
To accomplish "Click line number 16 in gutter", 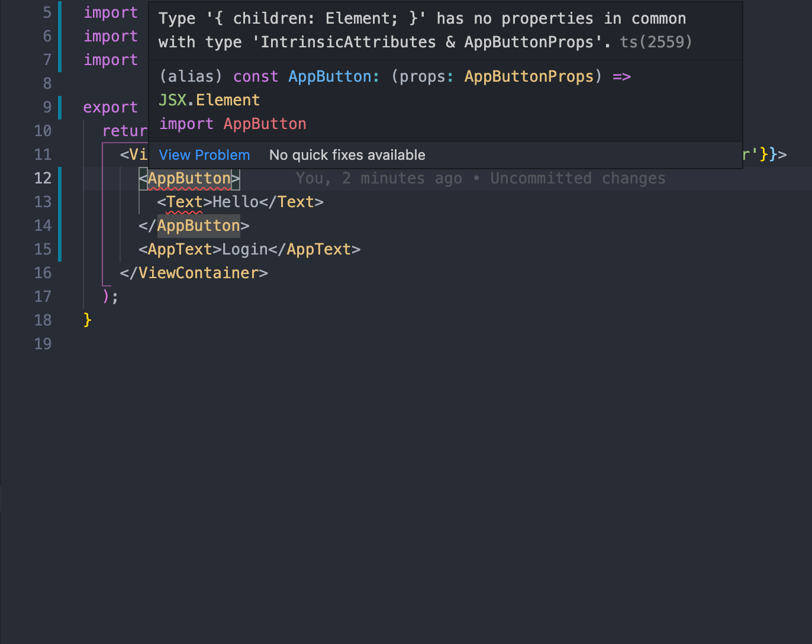I will (43, 273).
